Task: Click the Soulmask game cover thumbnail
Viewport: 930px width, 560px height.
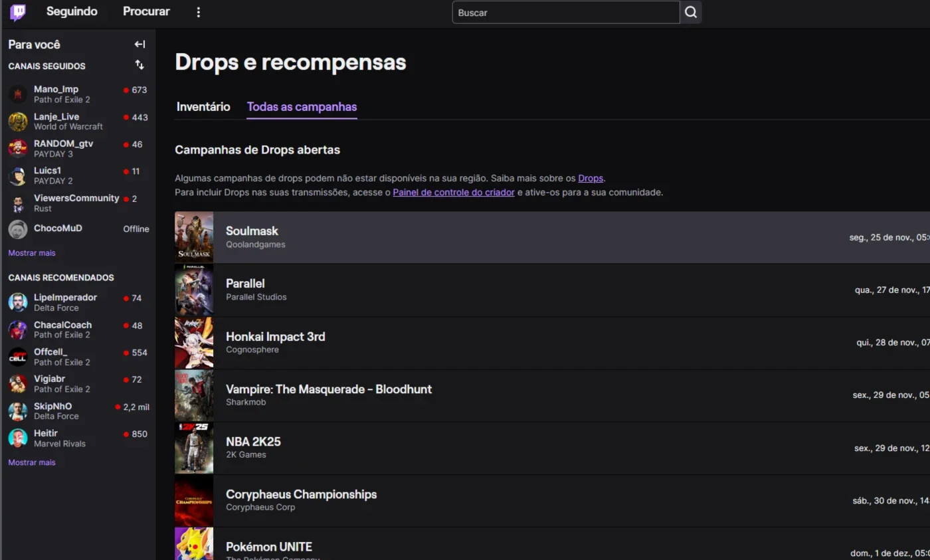Action: tap(194, 237)
